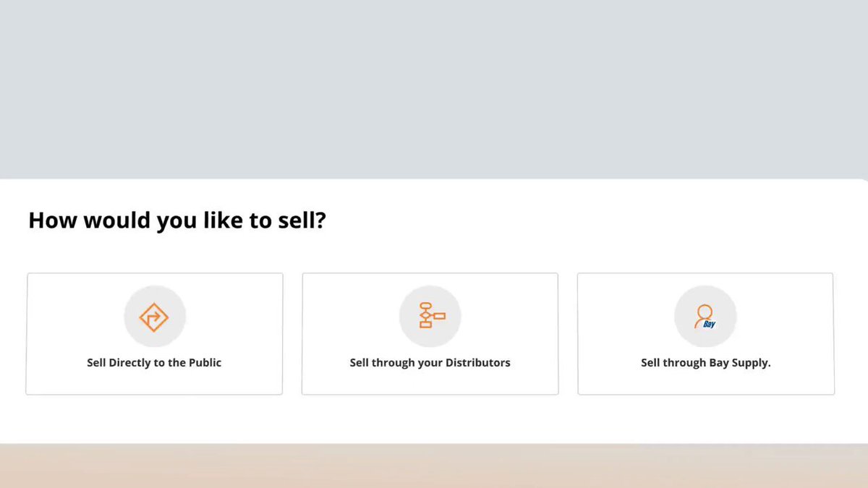Choose the Sell through Bay Supply card
868x488 pixels.
tap(706, 333)
